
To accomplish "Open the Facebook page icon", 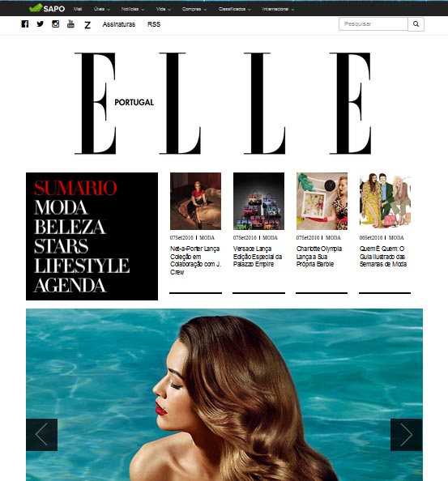I will (x=25, y=24).
